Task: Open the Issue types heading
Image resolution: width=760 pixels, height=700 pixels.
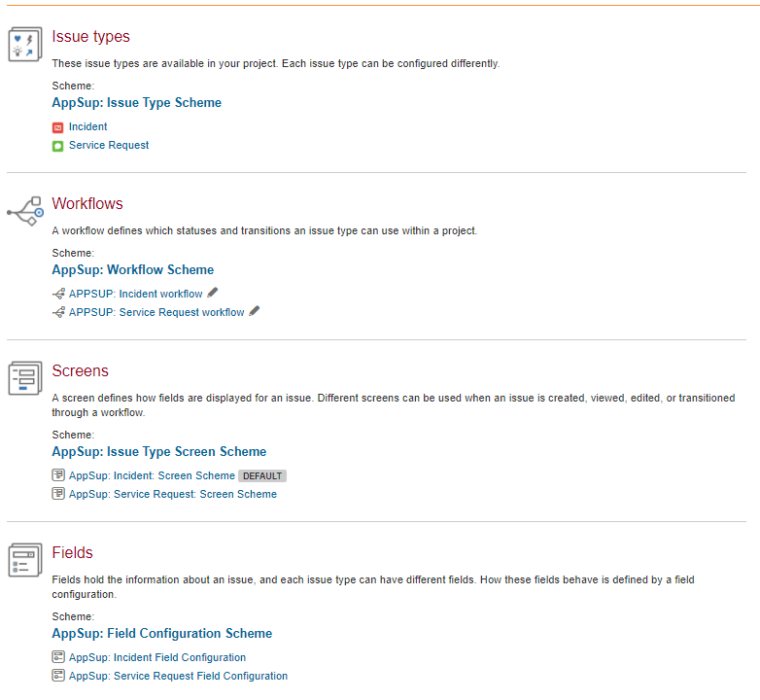Action: coord(90,37)
